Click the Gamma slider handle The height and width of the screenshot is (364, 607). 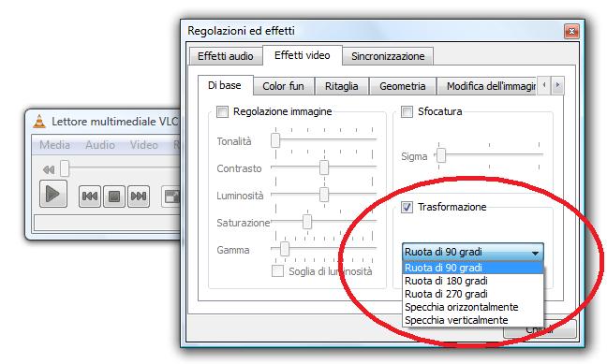point(285,249)
